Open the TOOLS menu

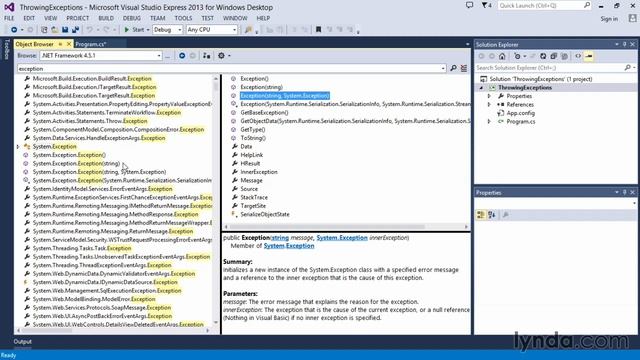(183, 18)
